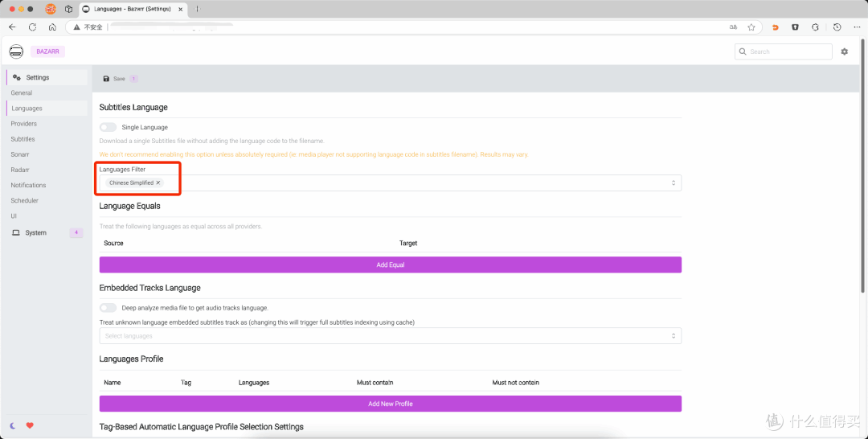
Task: Bookmark page with star icon
Action: pos(751,27)
